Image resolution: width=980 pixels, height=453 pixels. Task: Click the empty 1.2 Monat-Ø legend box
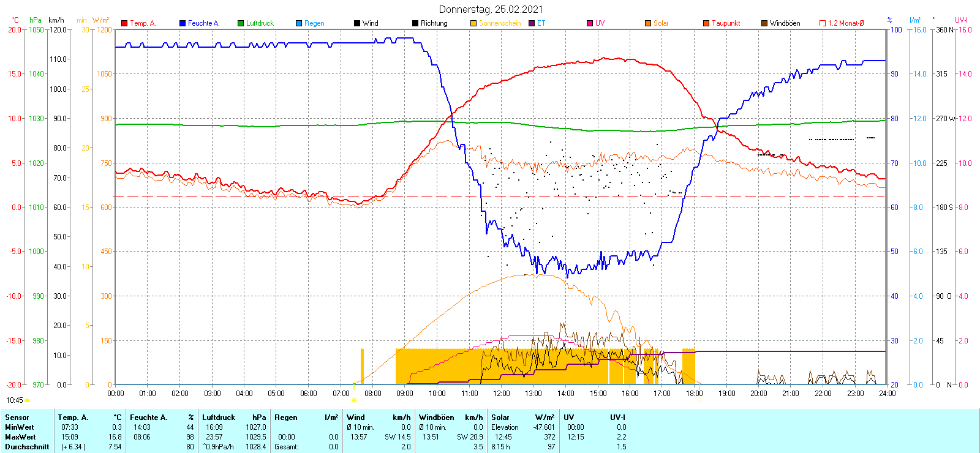(x=823, y=23)
